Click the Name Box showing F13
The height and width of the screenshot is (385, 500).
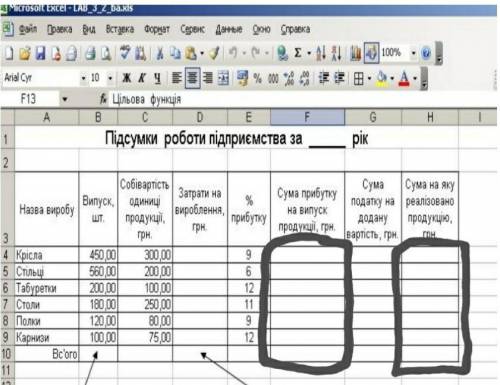point(30,99)
